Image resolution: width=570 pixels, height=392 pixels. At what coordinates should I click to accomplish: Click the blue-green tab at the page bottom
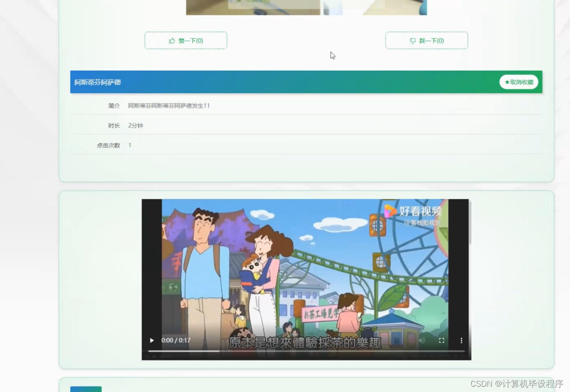point(86,389)
